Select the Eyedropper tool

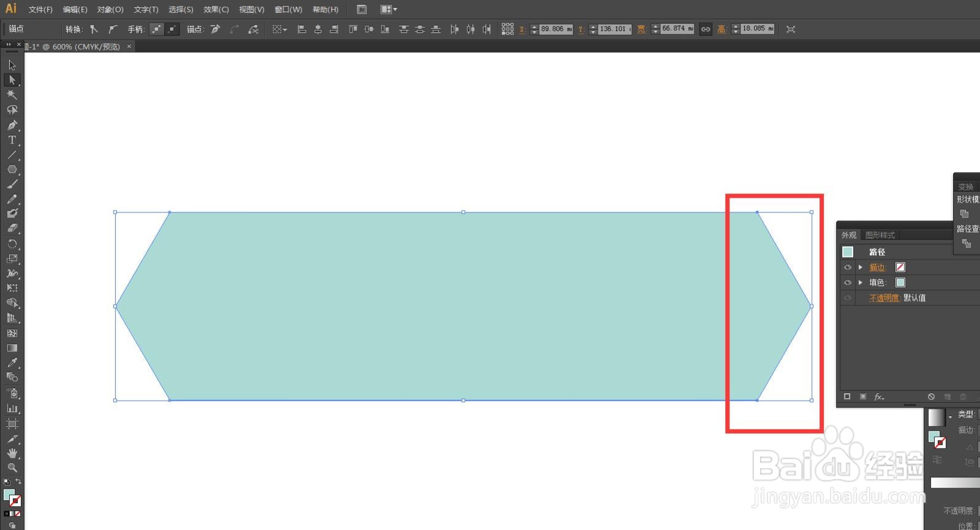[x=12, y=362]
